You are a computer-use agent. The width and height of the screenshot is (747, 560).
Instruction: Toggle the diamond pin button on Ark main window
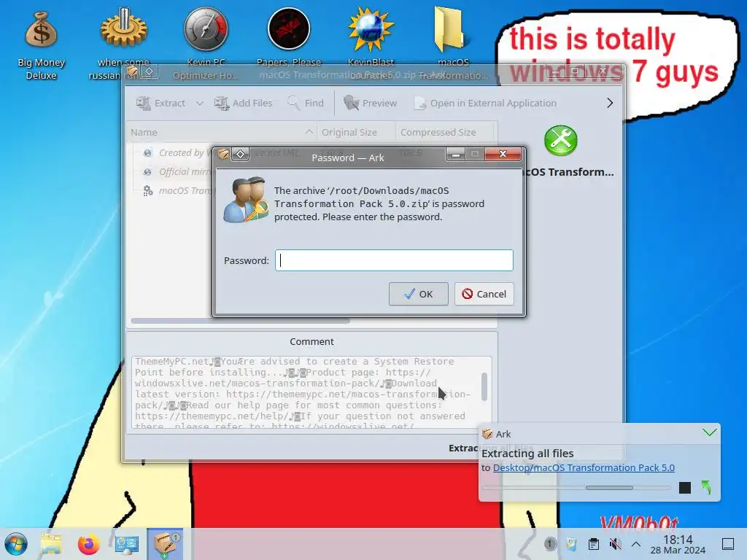pyautogui.click(x=149, y=72)
